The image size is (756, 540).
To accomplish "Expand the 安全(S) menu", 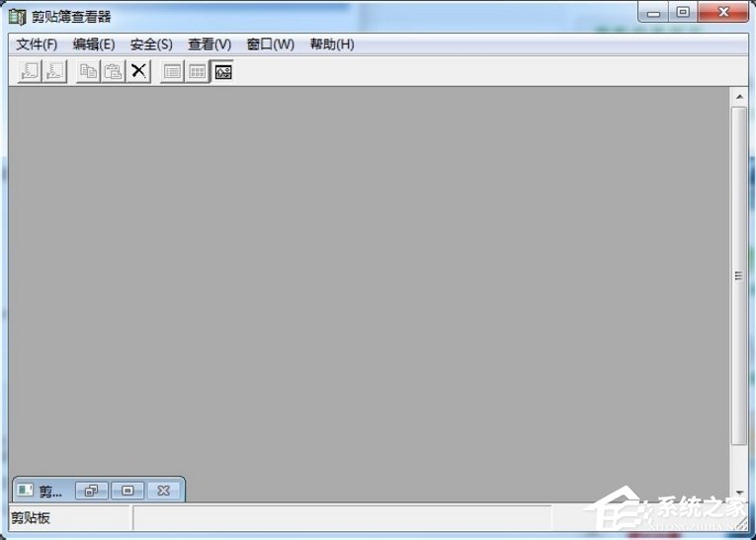I will 151,45.
